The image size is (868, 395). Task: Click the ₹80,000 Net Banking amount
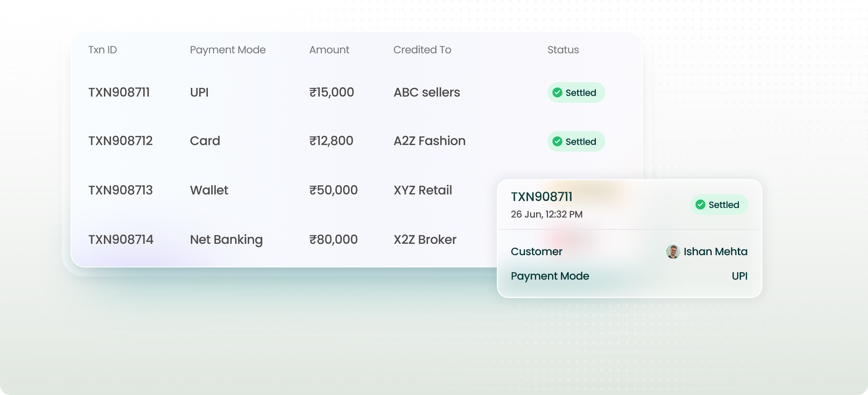(334, 240)
